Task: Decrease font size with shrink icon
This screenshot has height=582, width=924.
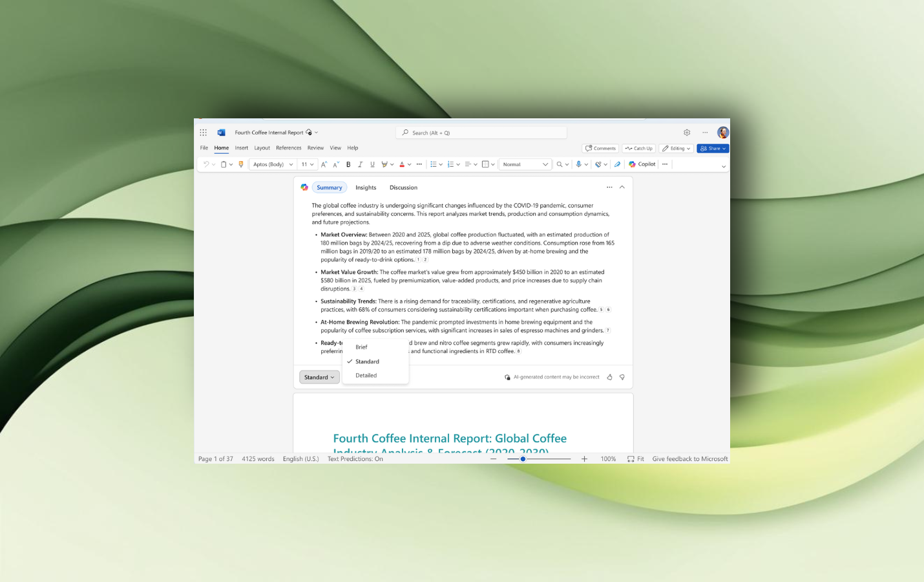Action: click(x=336, y=164)
